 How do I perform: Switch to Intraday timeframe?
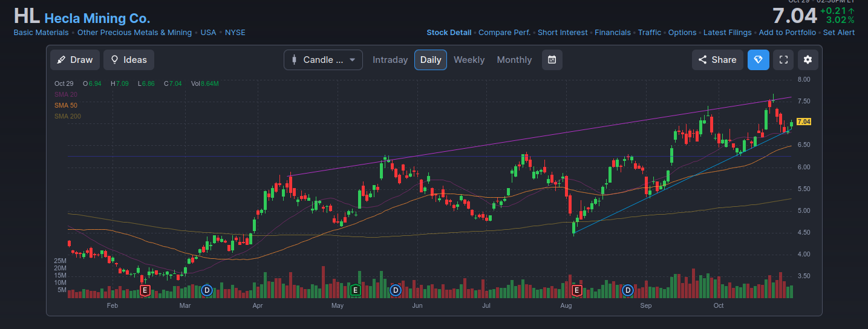pos(390,60)
